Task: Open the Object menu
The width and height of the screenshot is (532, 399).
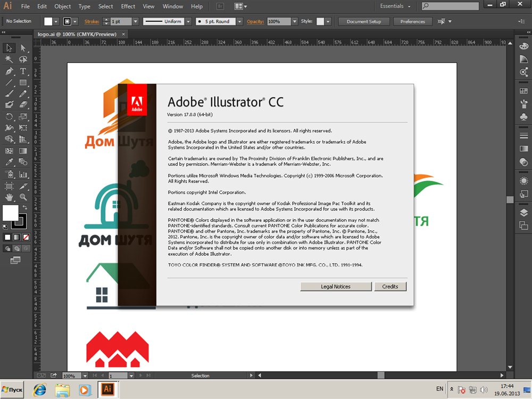Action: [62, 6]
